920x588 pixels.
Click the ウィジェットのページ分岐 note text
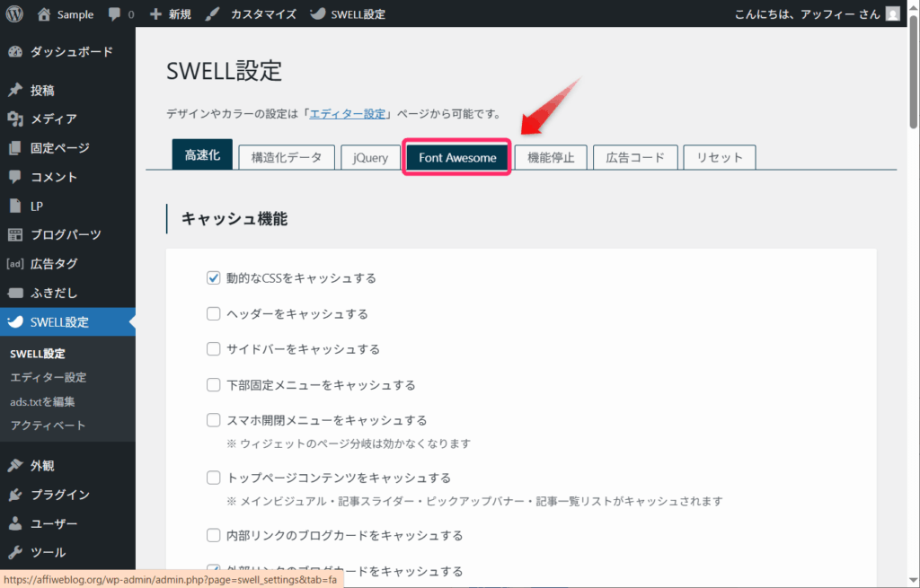(x=349, y=443)
